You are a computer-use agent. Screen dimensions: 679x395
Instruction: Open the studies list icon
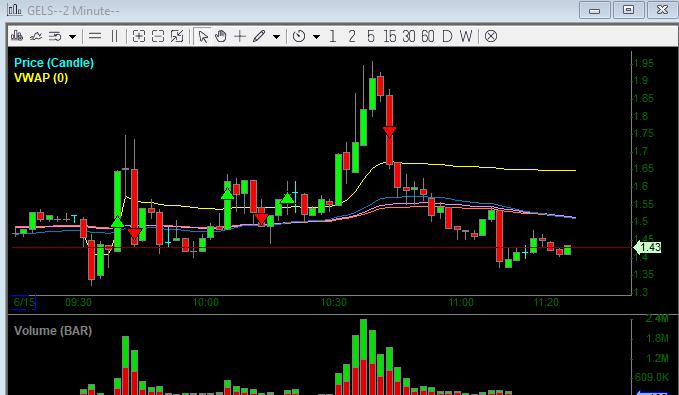coord(55,36)
